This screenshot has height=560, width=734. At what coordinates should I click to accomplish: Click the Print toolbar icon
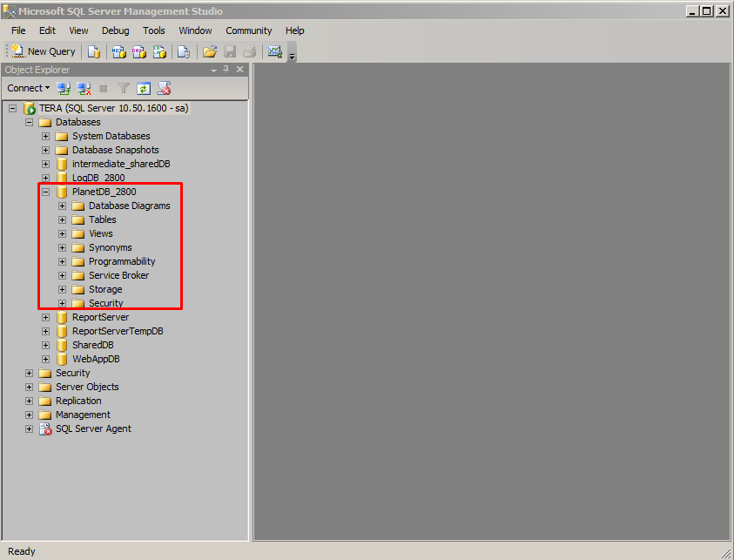(250, 51)
